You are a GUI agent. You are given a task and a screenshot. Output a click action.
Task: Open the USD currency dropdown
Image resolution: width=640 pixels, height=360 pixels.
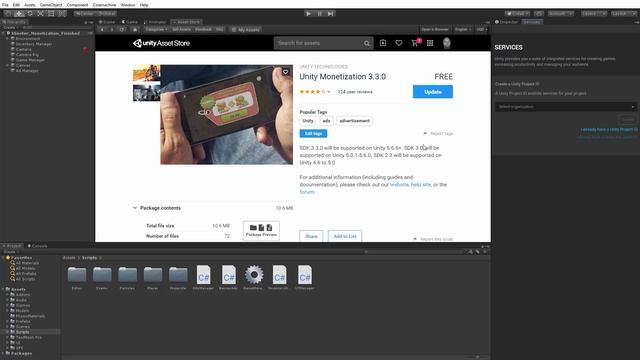point(482,29)
